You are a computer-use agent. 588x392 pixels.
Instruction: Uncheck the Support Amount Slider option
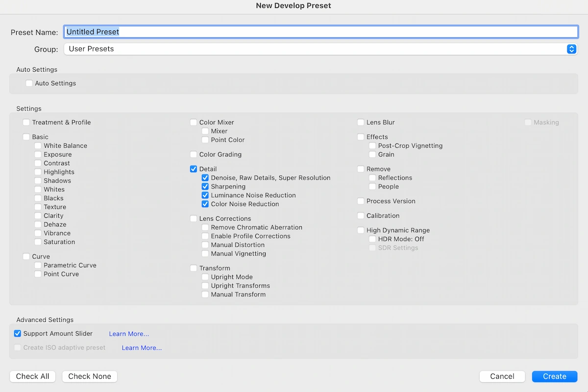tap(17, 333)
